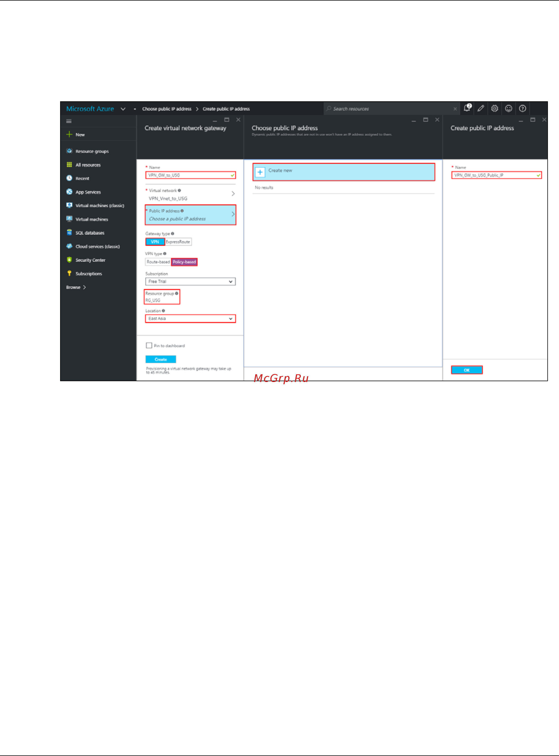
Task: Open the Subscription Free Trial dropdown
Action: (191, 281)
